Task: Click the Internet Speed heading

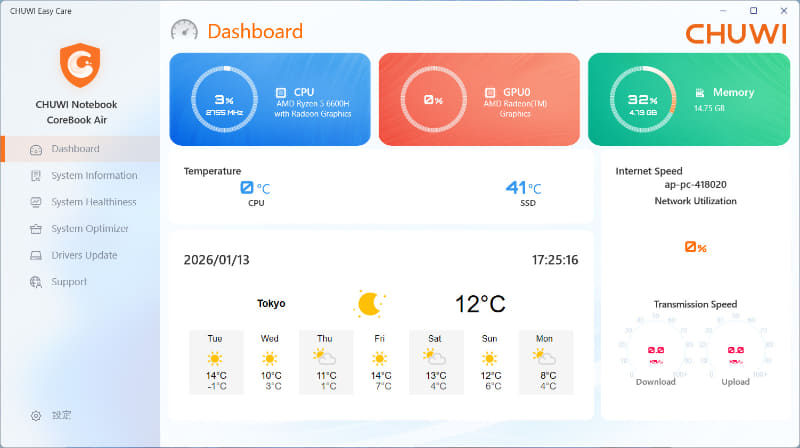Action: pyautogui.click(x=648, y=171)
